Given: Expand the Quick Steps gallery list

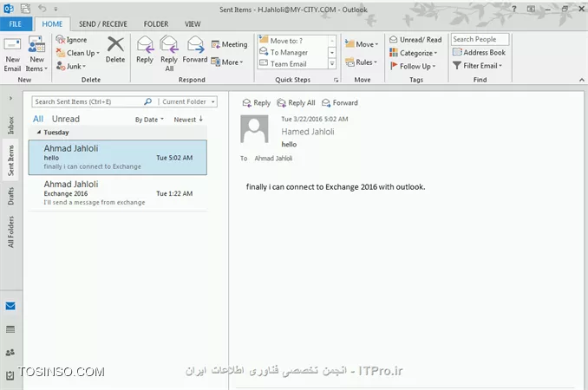Looking at the screenshot, I should (x=332, y=64).
